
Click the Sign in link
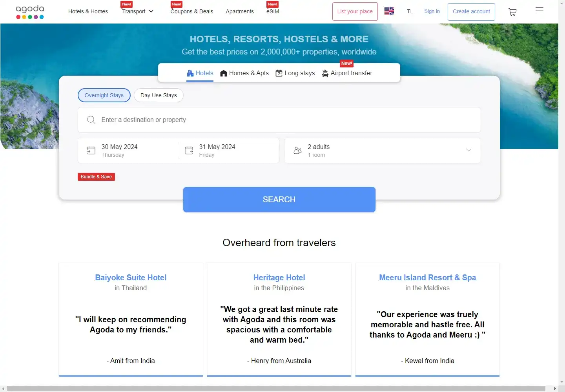(x=432, y=11)
